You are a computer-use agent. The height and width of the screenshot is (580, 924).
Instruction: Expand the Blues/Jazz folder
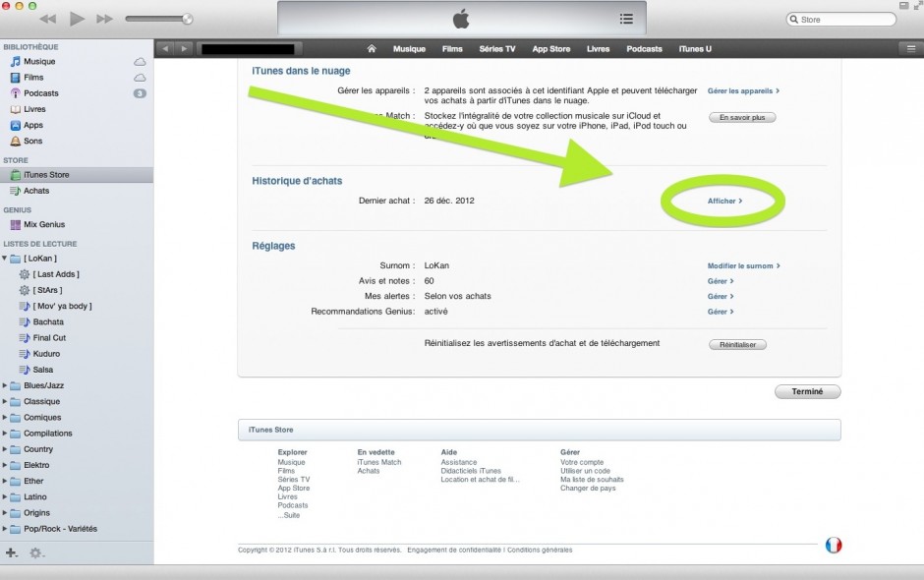(x=5, y=385)
